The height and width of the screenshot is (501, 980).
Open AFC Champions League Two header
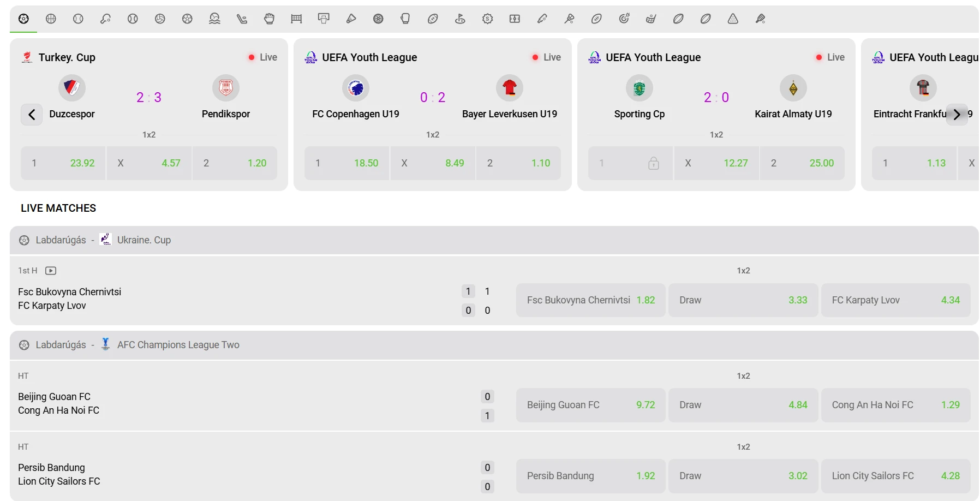tap(494, 345)
